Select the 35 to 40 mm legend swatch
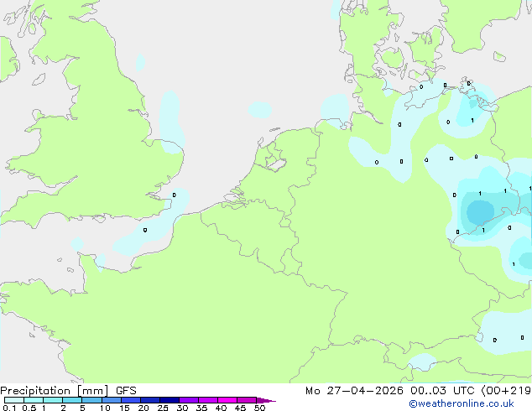Screen dimensions: 532x411 pos(207,400)
